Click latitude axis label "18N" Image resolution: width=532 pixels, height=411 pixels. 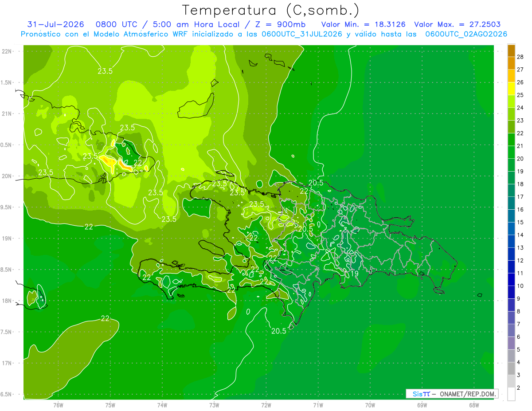[7, 301]
